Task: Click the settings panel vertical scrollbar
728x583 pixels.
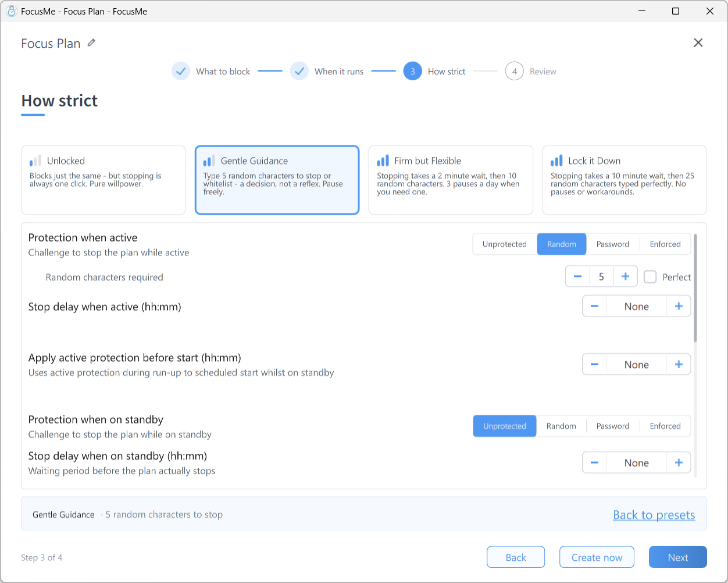Action: tap(695, 289)
